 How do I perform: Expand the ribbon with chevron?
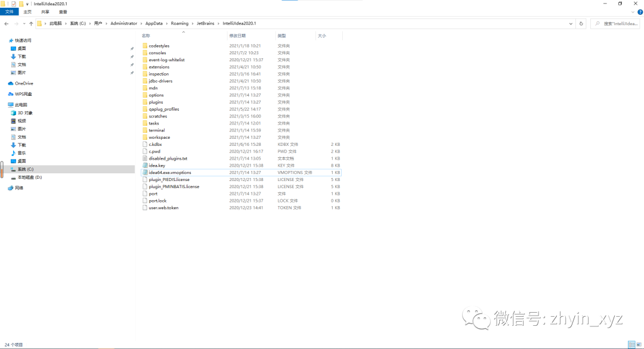633,12
